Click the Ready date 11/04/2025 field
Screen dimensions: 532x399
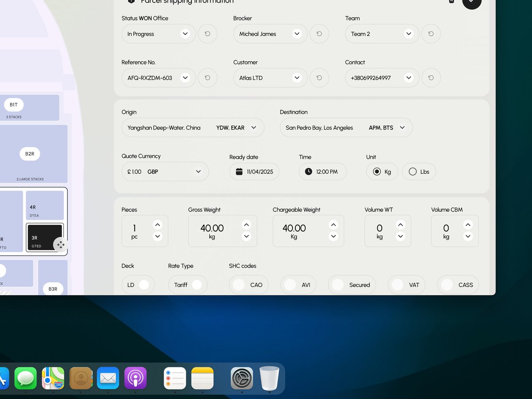pos(254,172)
